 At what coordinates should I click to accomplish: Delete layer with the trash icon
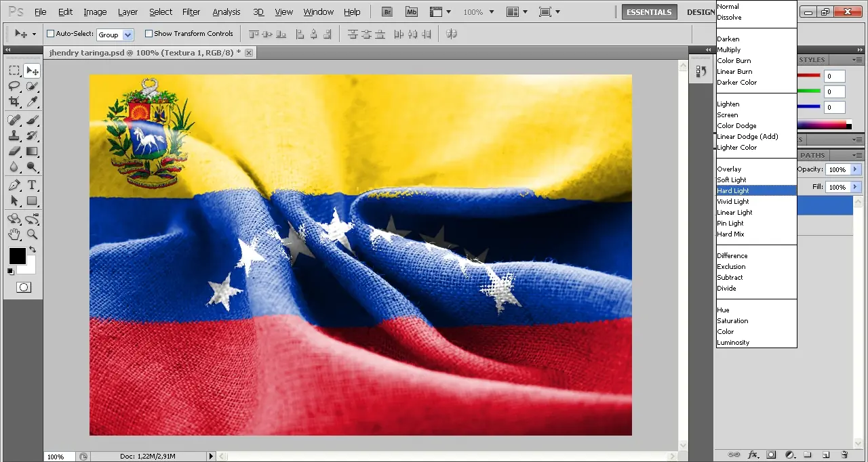[844, 455]
